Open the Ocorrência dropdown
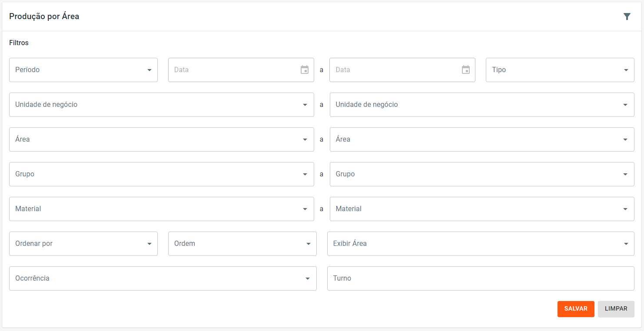 point(163,278)
